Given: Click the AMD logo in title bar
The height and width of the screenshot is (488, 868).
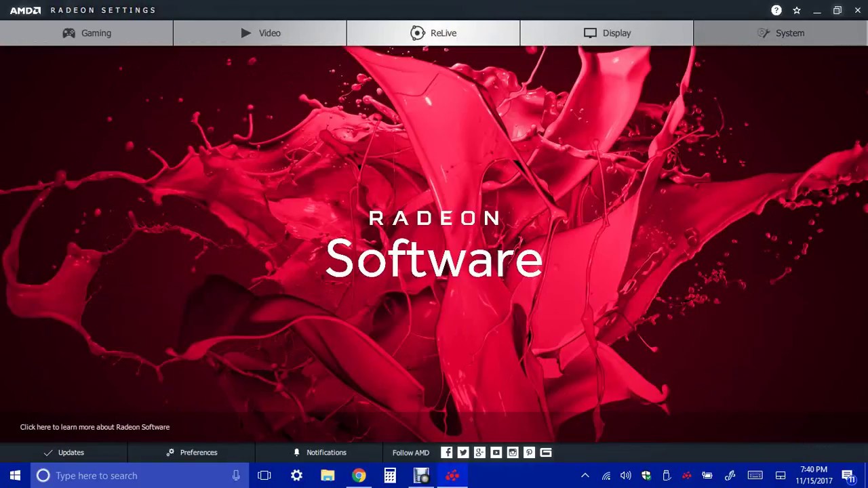Looking at the screenshot, I should [25, 10].
